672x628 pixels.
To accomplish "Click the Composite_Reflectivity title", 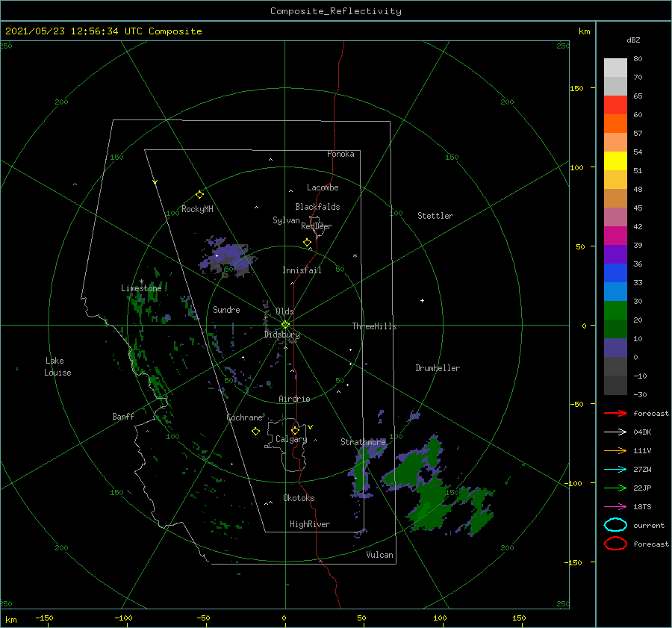I will coord(336,11).
